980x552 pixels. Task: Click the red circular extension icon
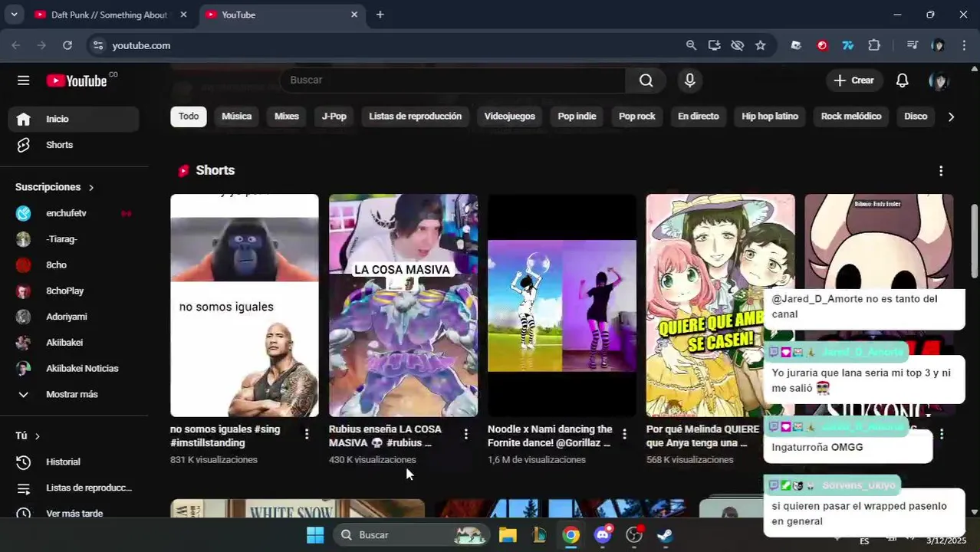(822, 45)
